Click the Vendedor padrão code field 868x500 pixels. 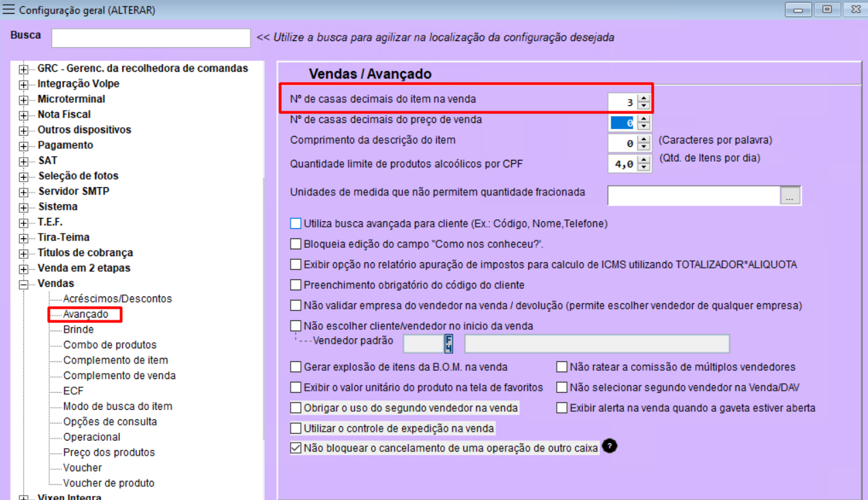coord(424,343)
